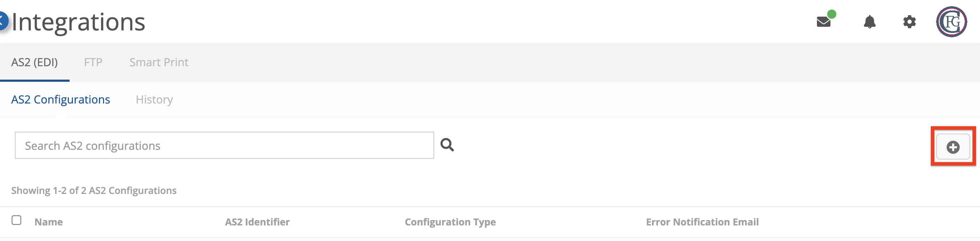Click the Name column header
This screenshot has height=241, width=980.
tap(48, 222)
